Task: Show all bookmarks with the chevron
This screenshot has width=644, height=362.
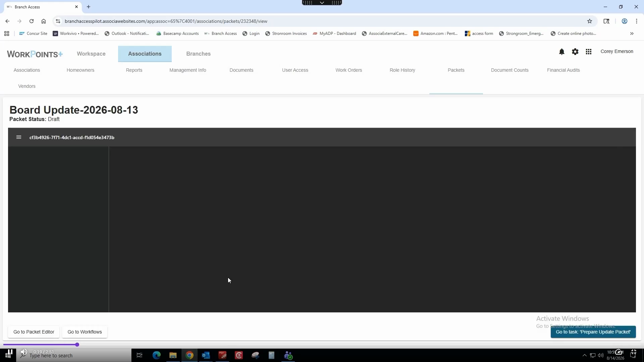Action: pos(632,34)
